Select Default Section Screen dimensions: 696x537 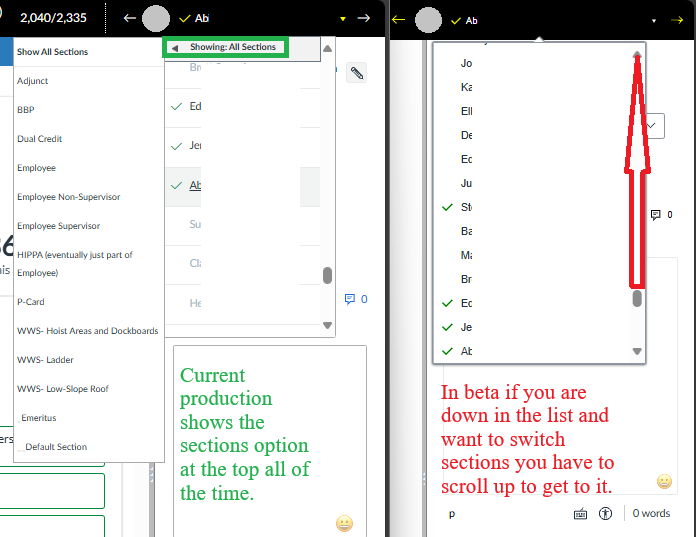coord(56,447)
